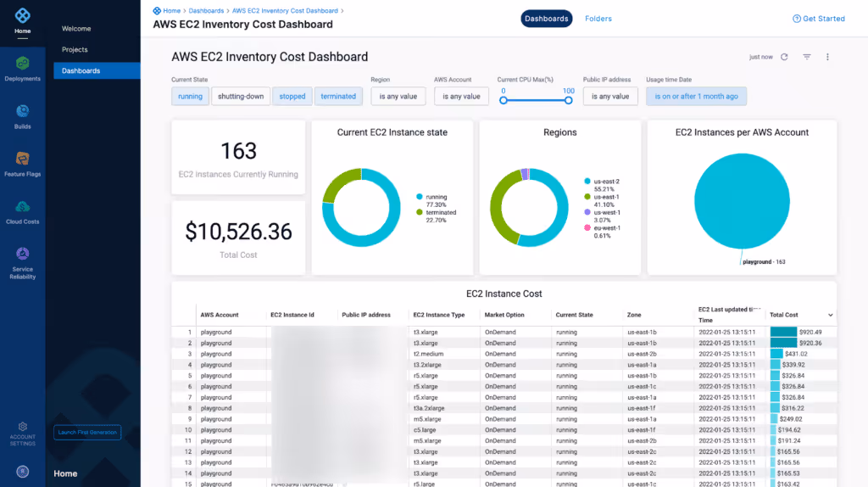Open the Public IP address filter dropdown

pyautogui.click(x=610, y=97)
